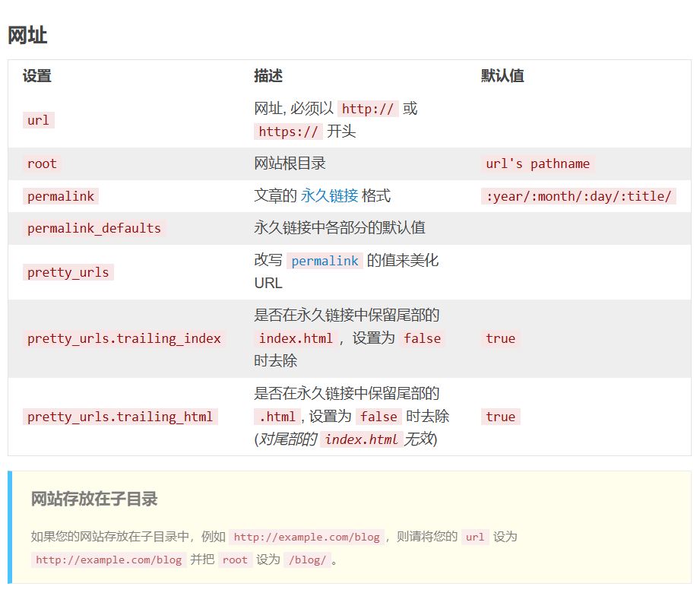700x593 pixels.
Task: Click the 设置 column header
Action: [37, 76]
